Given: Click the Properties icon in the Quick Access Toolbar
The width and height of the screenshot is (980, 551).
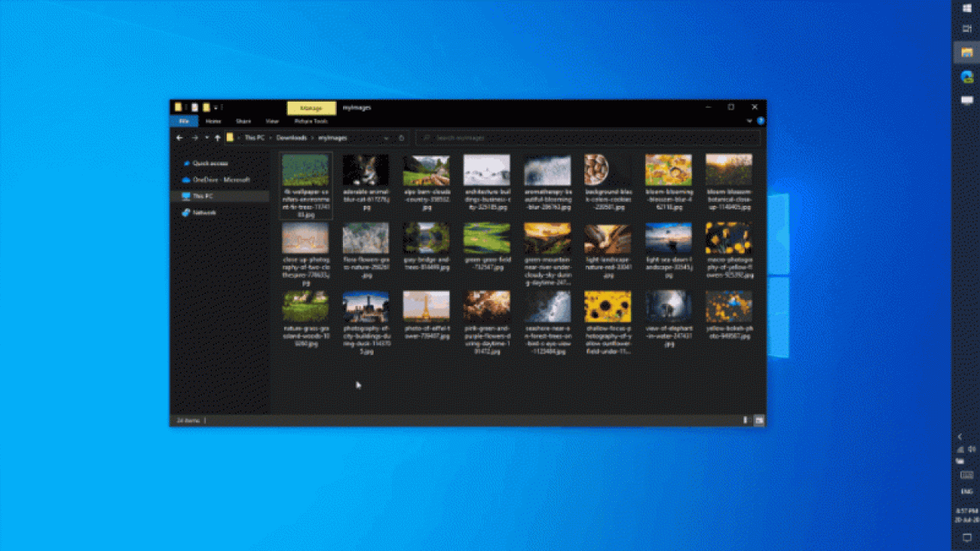Looking at the screenshot, I should (195, 107).
